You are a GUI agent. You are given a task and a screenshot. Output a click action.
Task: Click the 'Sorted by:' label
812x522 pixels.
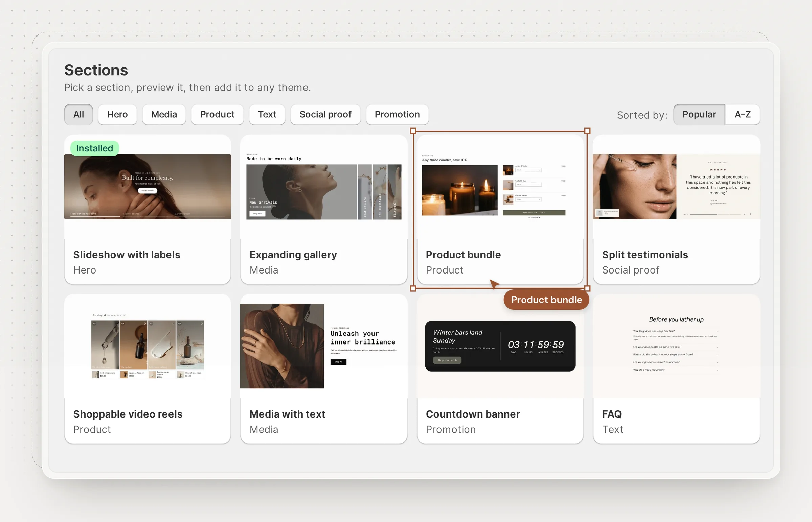coord(642,115)
